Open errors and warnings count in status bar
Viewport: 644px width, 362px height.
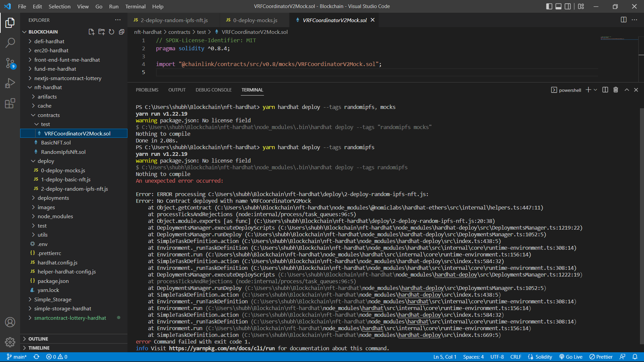coord(57,357)
